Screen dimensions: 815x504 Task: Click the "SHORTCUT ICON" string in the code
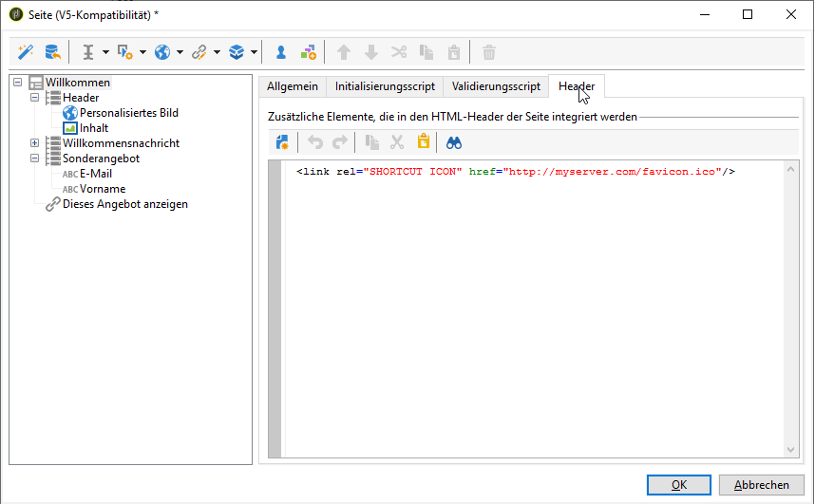pos(412,172)
